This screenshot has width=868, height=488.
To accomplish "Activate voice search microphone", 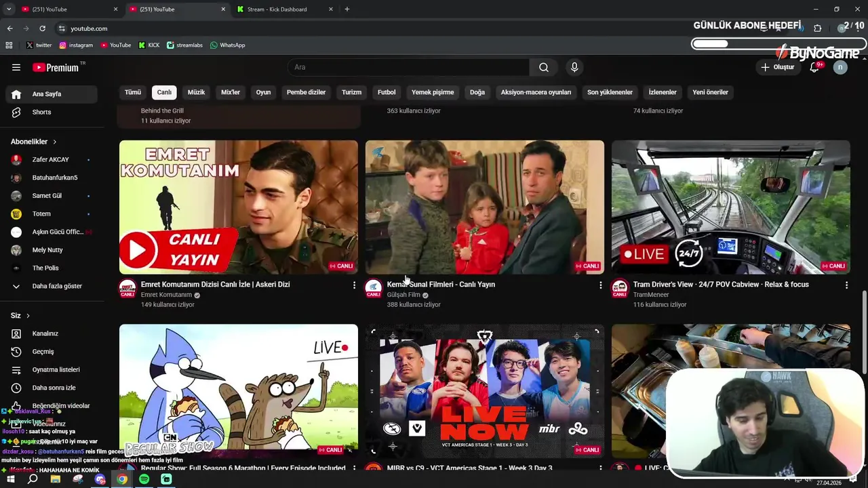I will point(574,67).
